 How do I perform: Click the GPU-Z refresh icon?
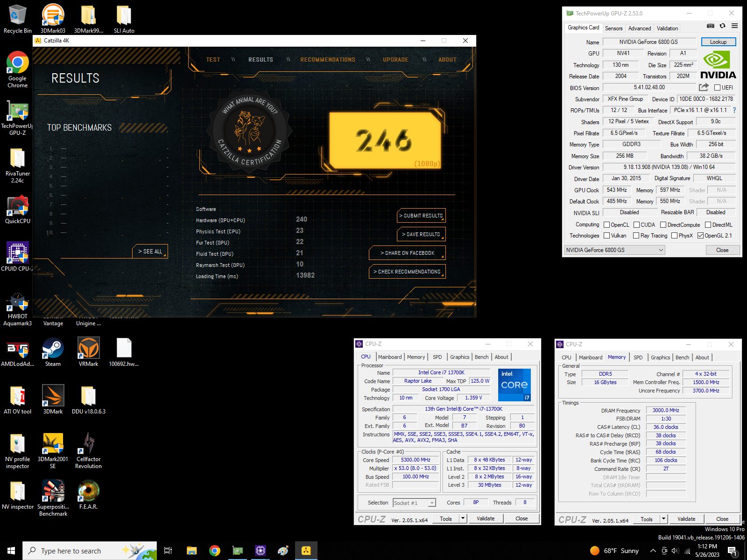(722, 26)
